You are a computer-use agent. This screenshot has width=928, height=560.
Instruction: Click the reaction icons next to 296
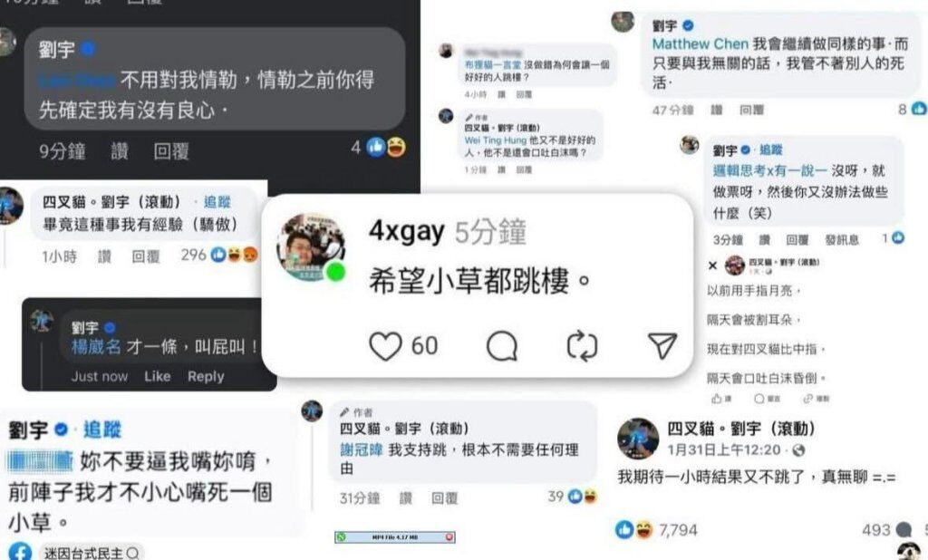point(235,255)
